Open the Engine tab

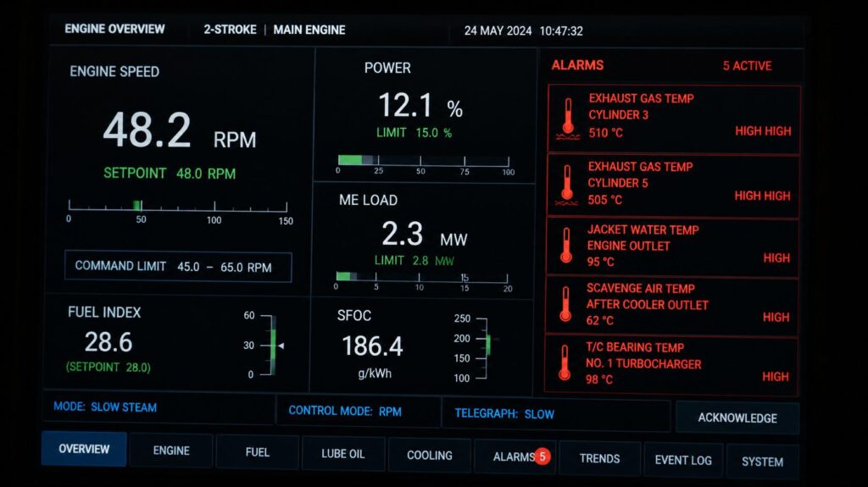pyautogui.click(x=171, y=451)
